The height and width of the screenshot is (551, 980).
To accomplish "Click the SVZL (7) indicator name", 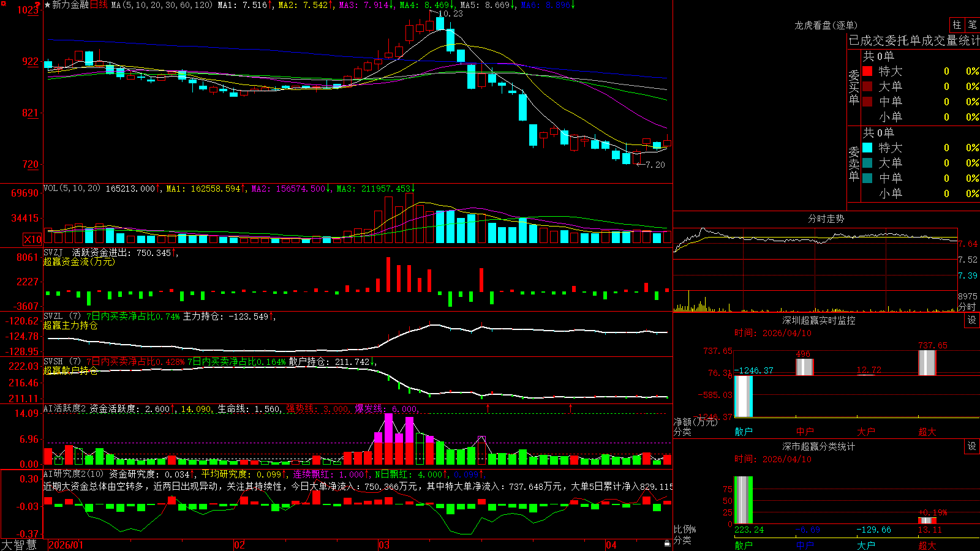I will point(62,316).
